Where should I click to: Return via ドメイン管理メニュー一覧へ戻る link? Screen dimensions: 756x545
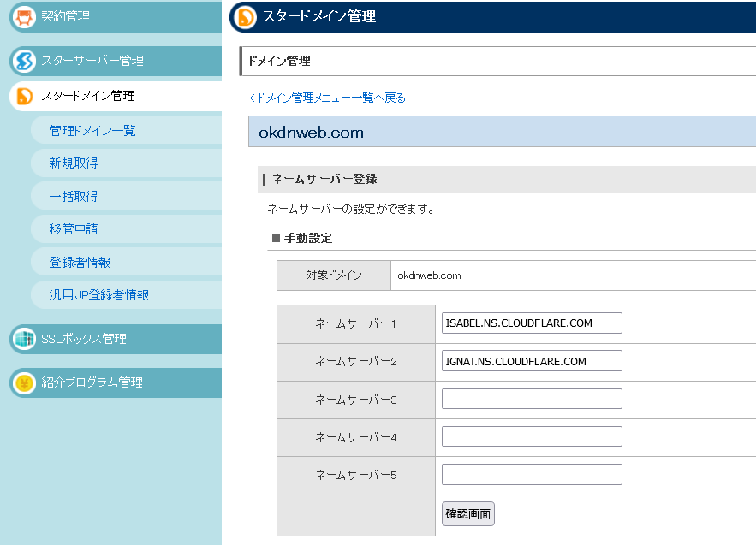pyautogui.click(x=327, y=98)
